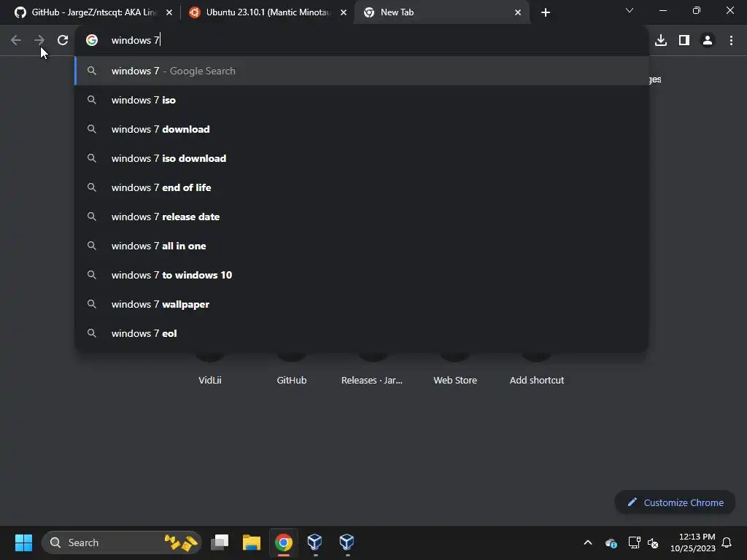Click the taskbar Search box

point(122,542)
